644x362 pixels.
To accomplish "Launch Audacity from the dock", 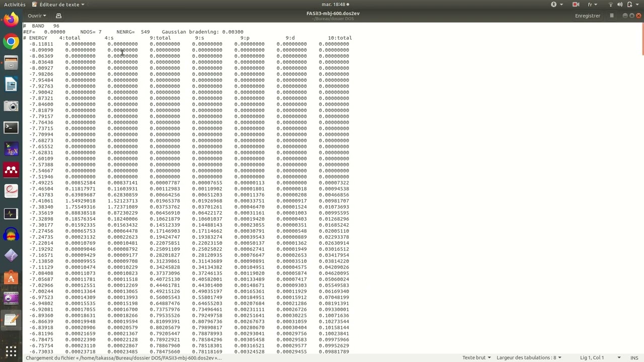I will point(11,235).
